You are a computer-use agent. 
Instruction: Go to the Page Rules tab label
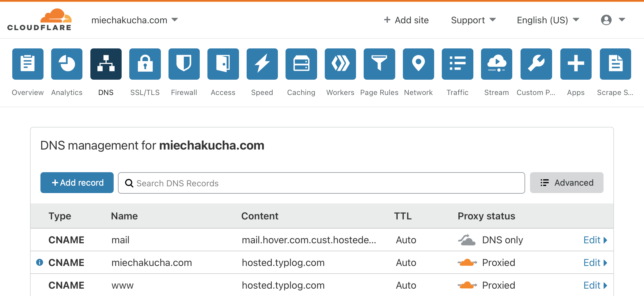pyautogui.click(x=379, y=93)
